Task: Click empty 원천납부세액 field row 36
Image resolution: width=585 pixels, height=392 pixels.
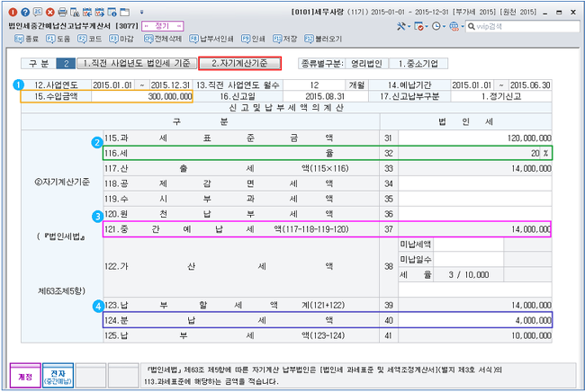Action: pyautogui.click(x=475, y=214)
